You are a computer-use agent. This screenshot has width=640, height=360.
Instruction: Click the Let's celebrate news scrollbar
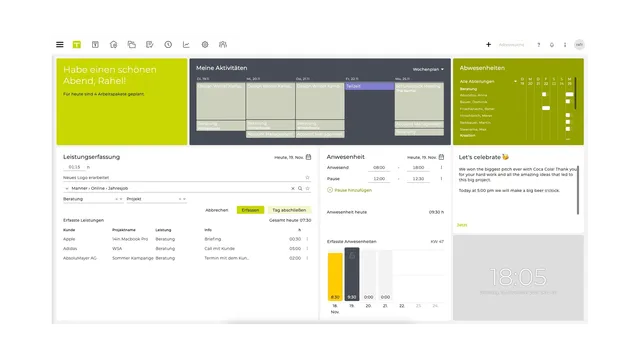click(x=578, y=190)
